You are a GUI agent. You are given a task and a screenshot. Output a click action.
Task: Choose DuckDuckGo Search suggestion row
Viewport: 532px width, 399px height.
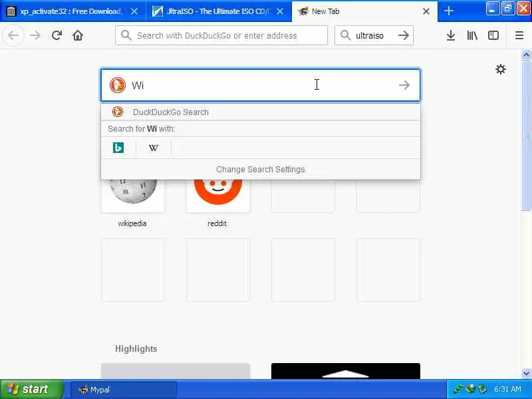(x=261, y=112)
